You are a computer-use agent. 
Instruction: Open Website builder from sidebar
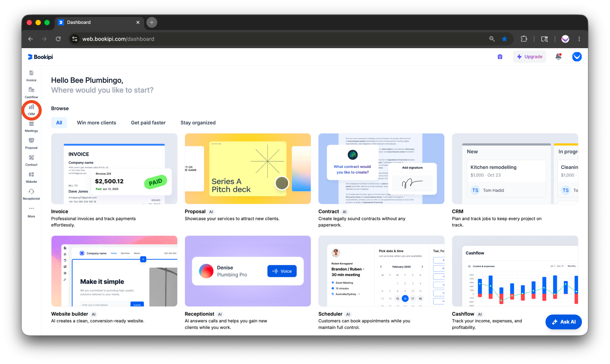[31, 177]
